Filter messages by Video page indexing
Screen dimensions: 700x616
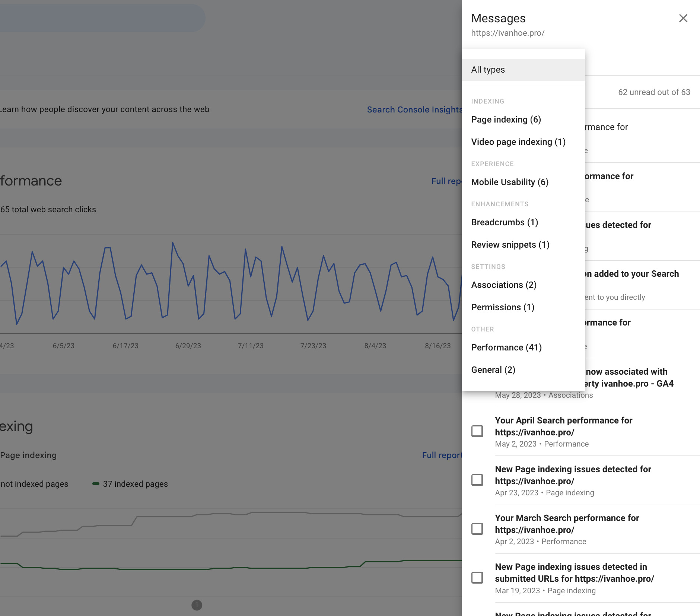(x=518, y=142)
